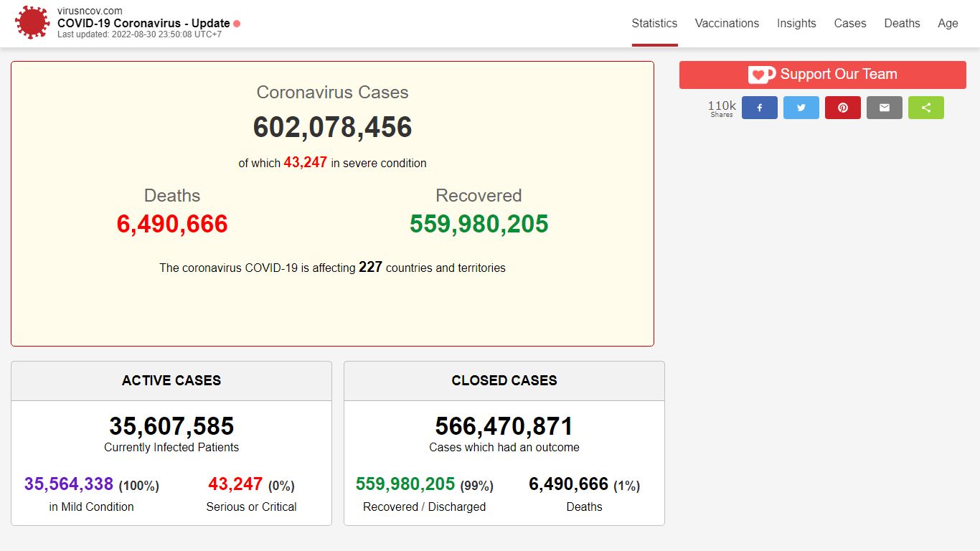
Task: Click the in Mild Condition label
Action: (92, 507)
